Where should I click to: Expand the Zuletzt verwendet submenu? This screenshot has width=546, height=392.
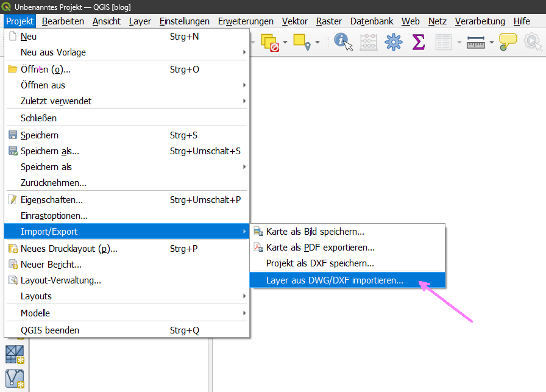pos(73,101)
